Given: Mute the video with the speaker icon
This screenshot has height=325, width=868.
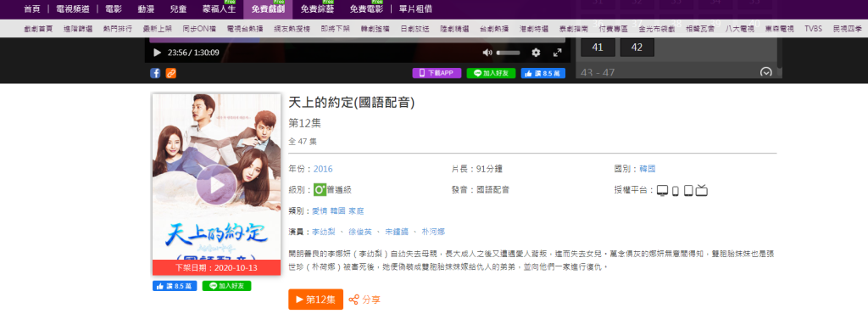Looking at the screenshot, I should click(x=487, y=53).
